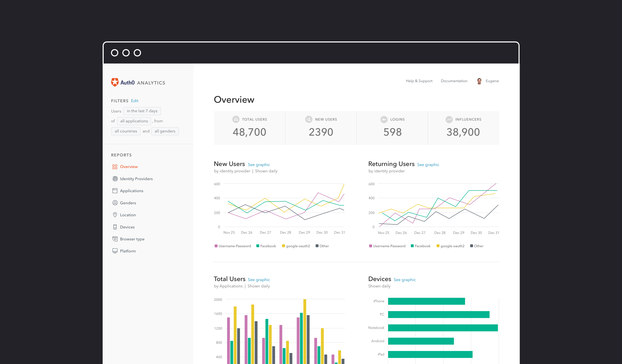This screenshot has width=622, height=364.
Task: Click the Username-Password pink legend swatch in New Users
Action: (x=216, y=246)
